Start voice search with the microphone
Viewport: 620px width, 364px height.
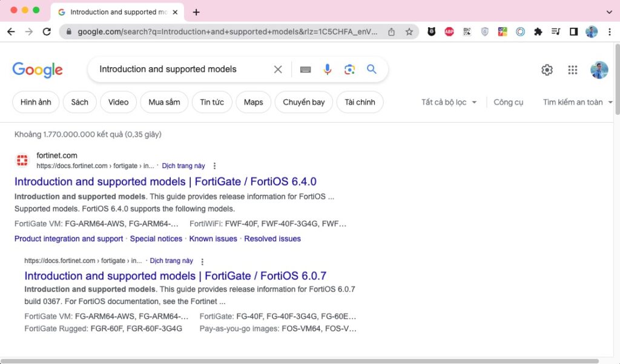click(328, 70)
